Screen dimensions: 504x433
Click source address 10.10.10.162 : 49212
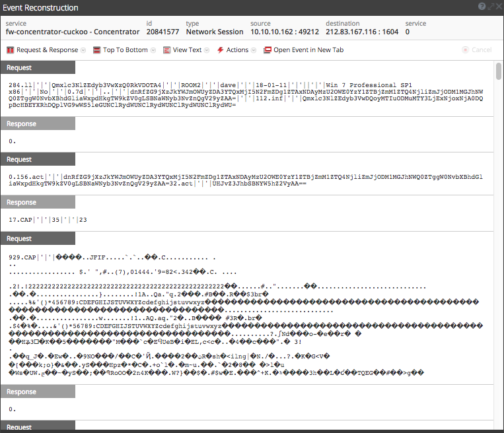285,32
